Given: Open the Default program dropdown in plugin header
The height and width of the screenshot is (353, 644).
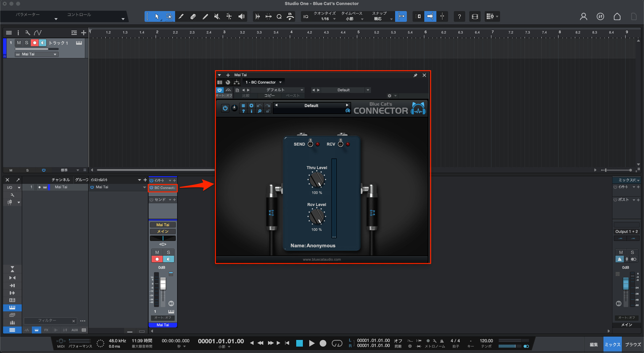Looking at the screenshot, I should pos(345,90).
